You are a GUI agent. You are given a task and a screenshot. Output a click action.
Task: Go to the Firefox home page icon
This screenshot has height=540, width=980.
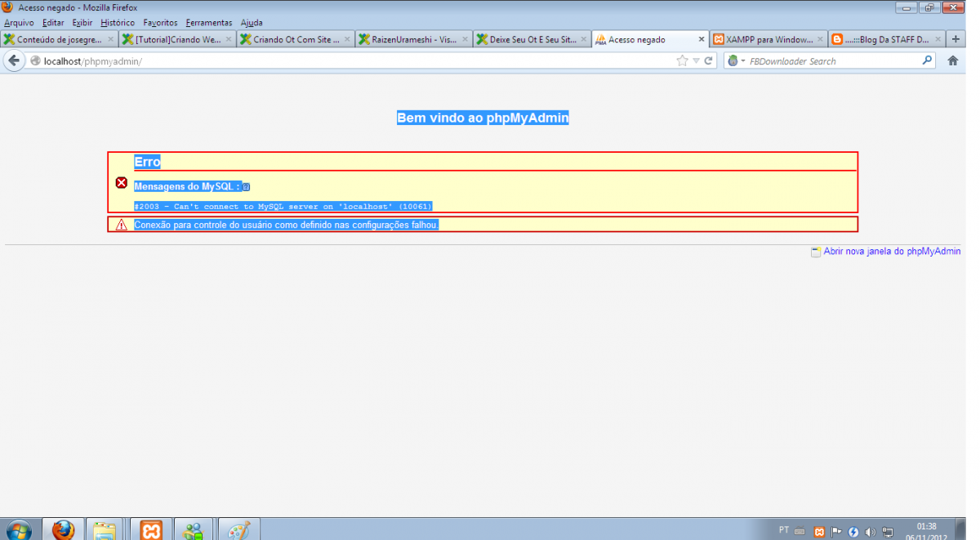click(x=952, y=60)
